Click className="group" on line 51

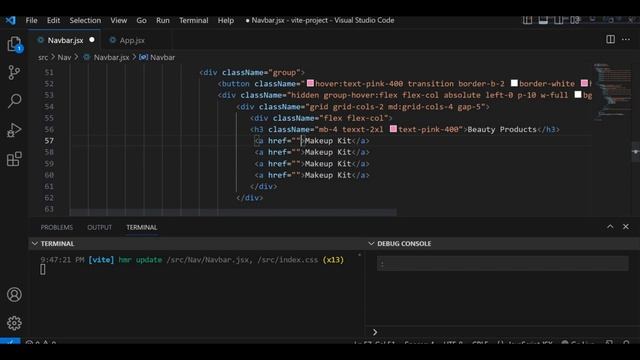261,72
